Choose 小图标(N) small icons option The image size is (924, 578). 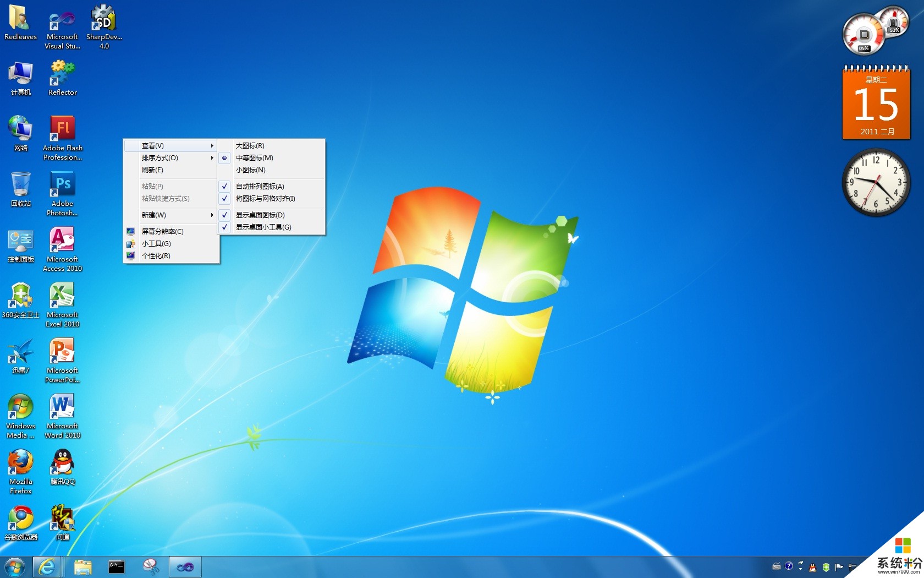tap(272, 170)
